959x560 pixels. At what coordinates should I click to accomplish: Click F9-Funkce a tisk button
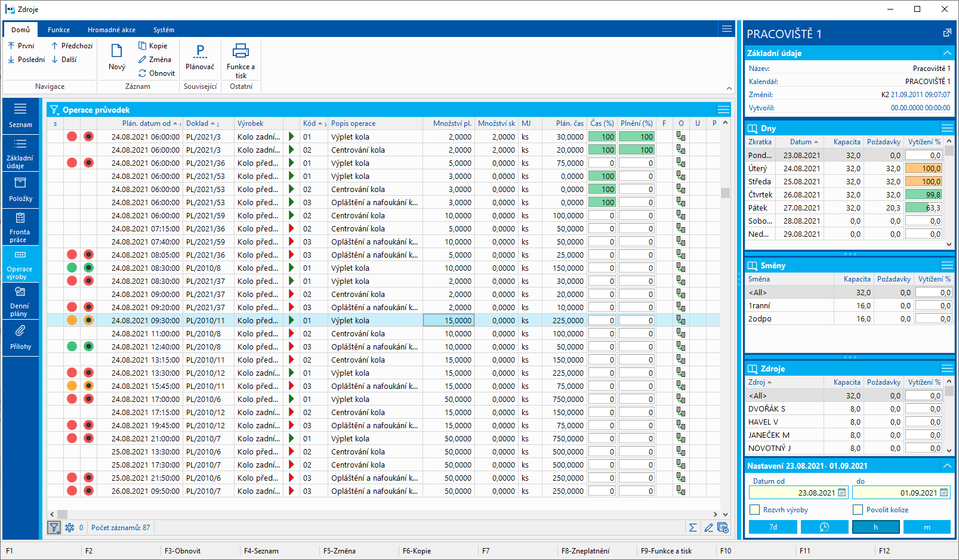click(x=666, y=551)
